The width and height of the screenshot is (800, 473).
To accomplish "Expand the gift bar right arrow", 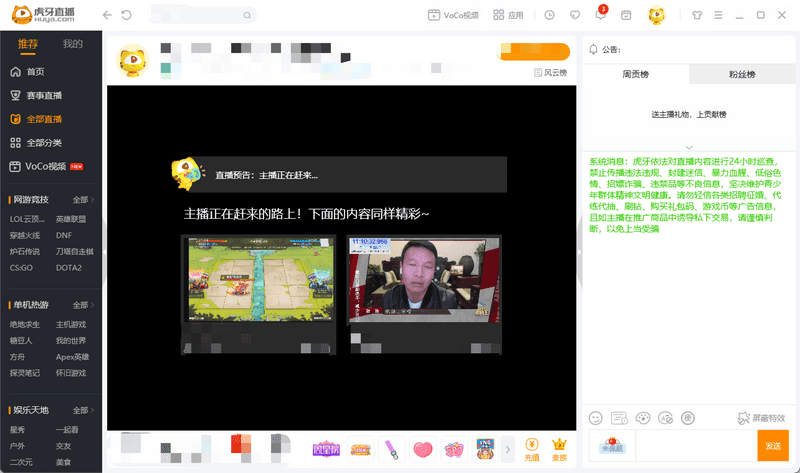I will click(508, 449).
